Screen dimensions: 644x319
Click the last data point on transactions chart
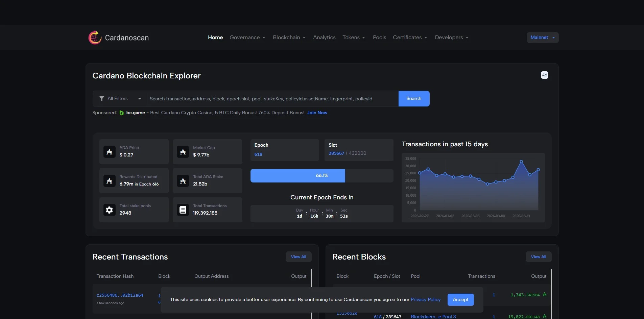point(538,170)
